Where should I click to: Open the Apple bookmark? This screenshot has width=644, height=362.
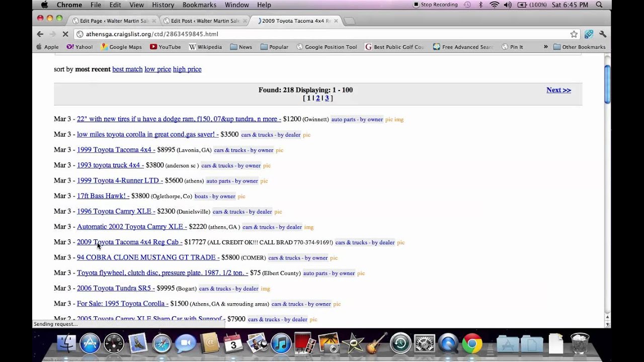[47, 47]
